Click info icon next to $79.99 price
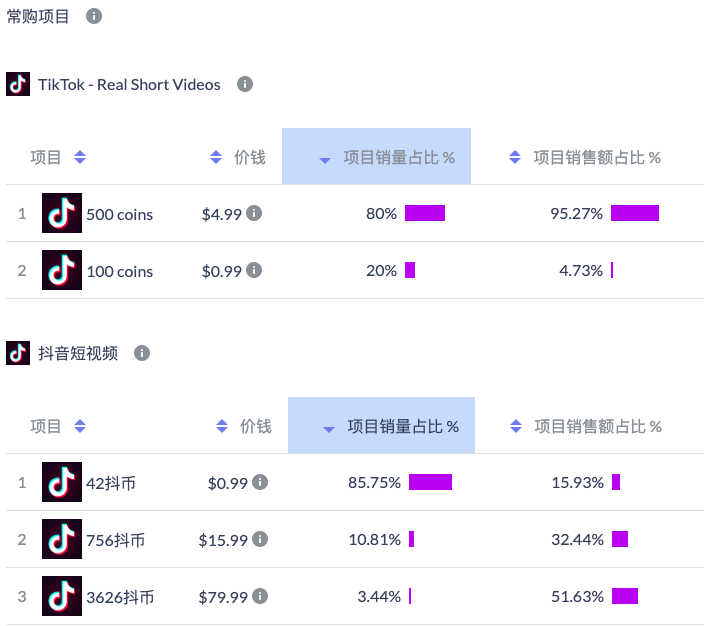 [x=260, y=596]
